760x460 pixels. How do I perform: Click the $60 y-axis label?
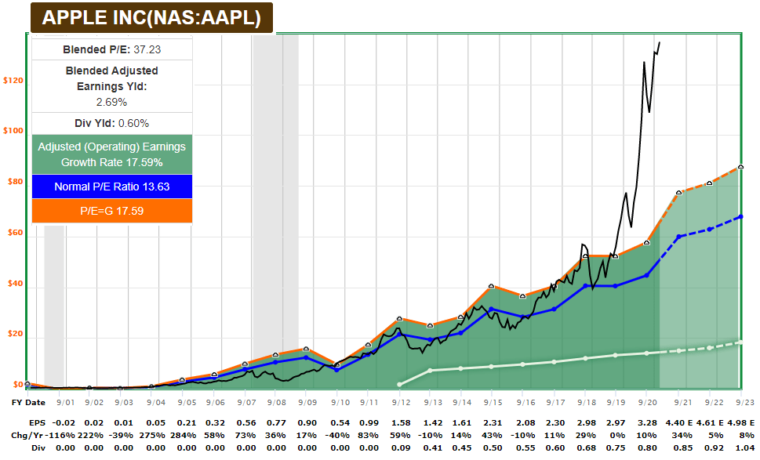pos(15,233)
